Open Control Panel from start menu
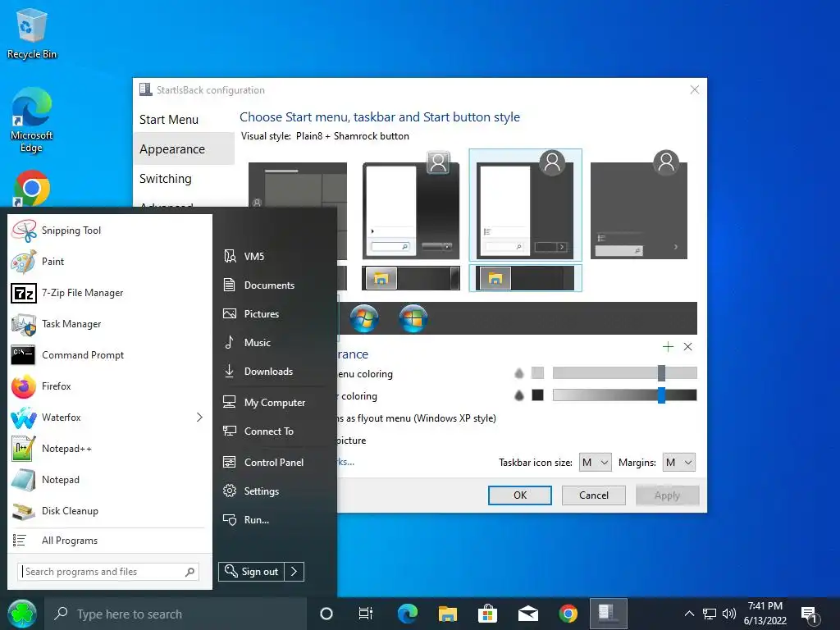 (x=273, y=463)
